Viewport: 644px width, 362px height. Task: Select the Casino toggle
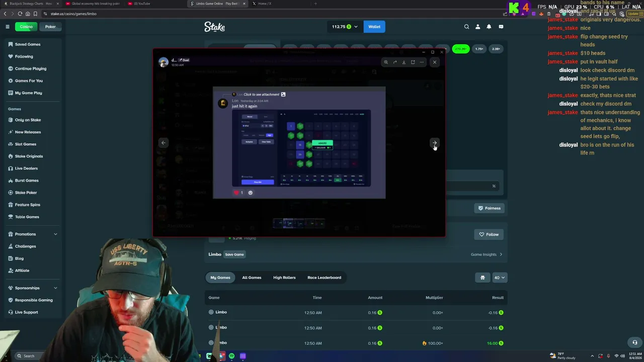26,27
